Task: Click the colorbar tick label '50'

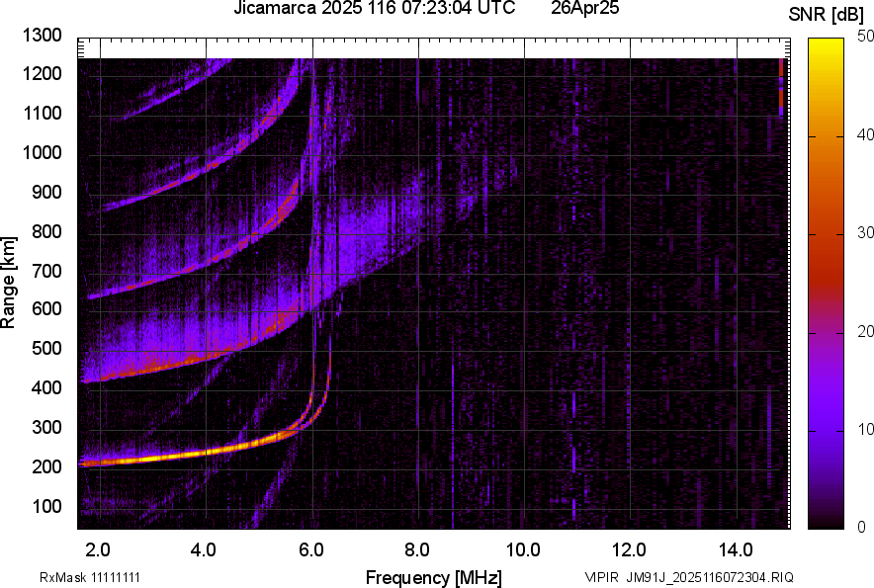Action: point(865,37)
